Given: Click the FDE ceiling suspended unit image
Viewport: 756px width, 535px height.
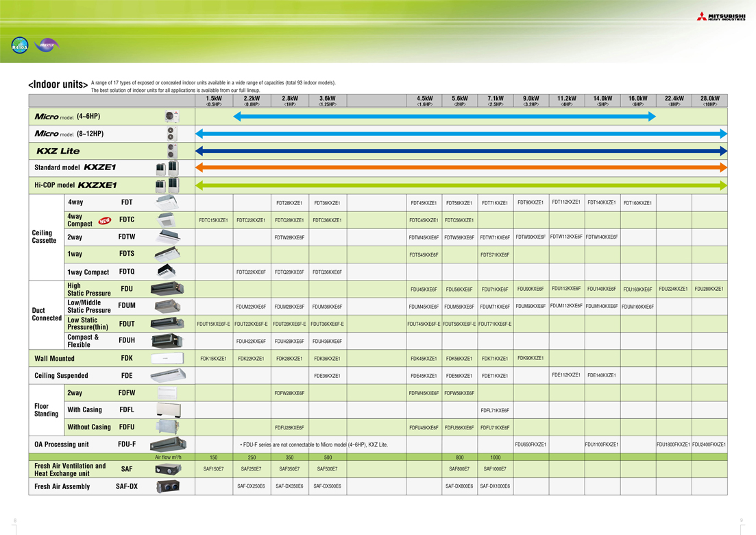Looking at the screenshot, I should coord(167,376).
